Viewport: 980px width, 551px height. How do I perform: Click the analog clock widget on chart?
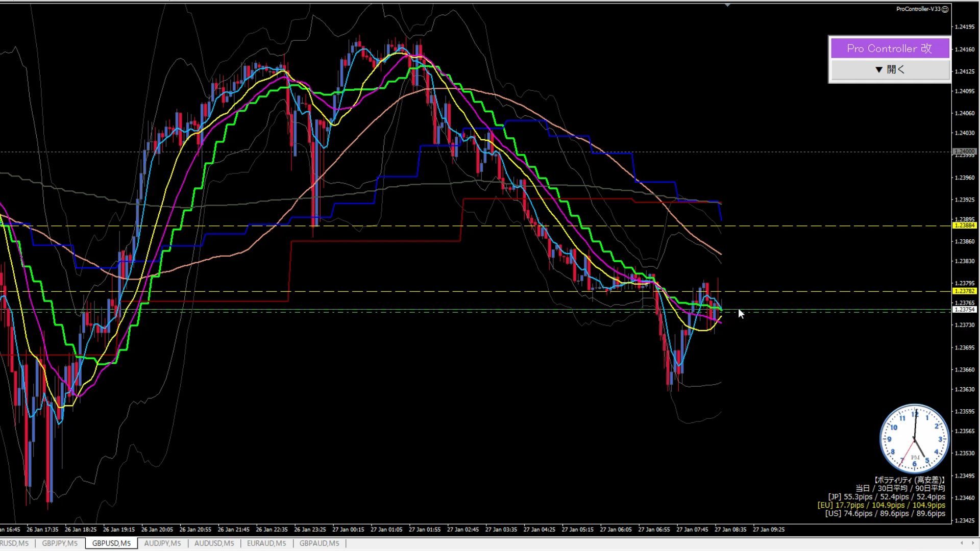pyautogui.click(x=915, y=439)
